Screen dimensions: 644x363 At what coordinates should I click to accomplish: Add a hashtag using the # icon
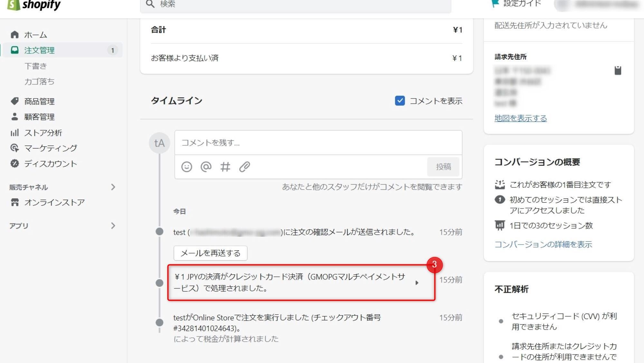pyautogui.click(x=226, y=167)
